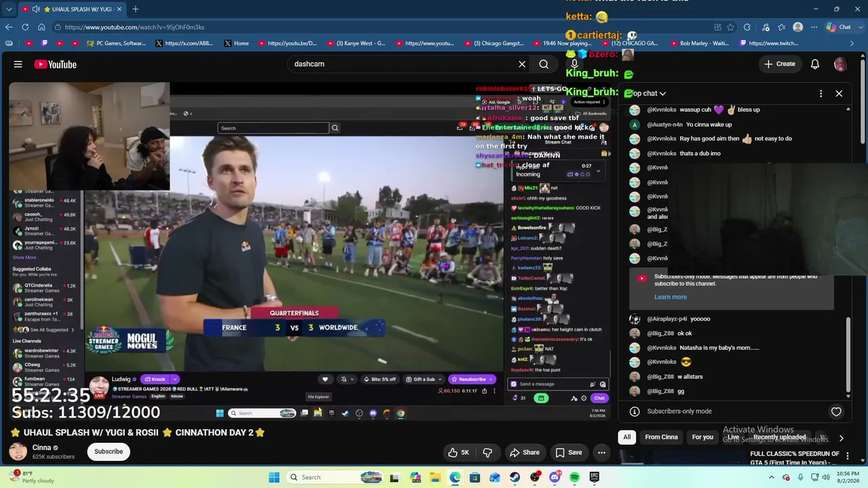Viewport: 868px width, 488px height.
Task: Open the Windows Start menu
Action: click(x=274, y=477)
